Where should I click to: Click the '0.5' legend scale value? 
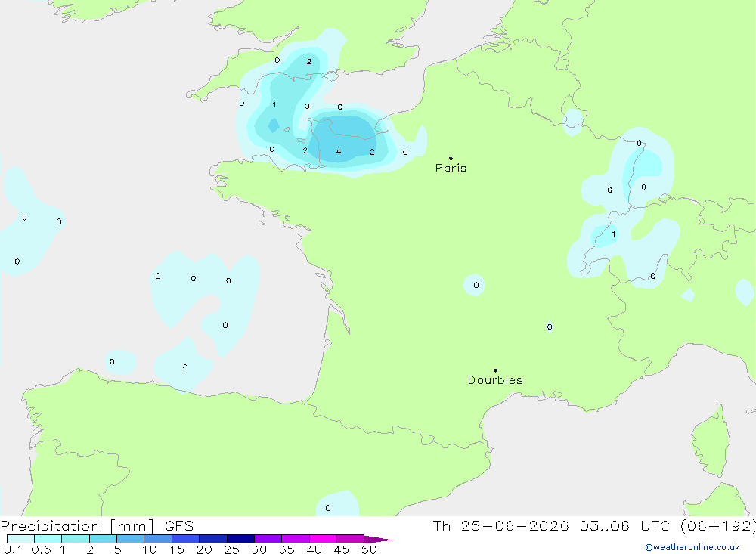tap(41, 549)
